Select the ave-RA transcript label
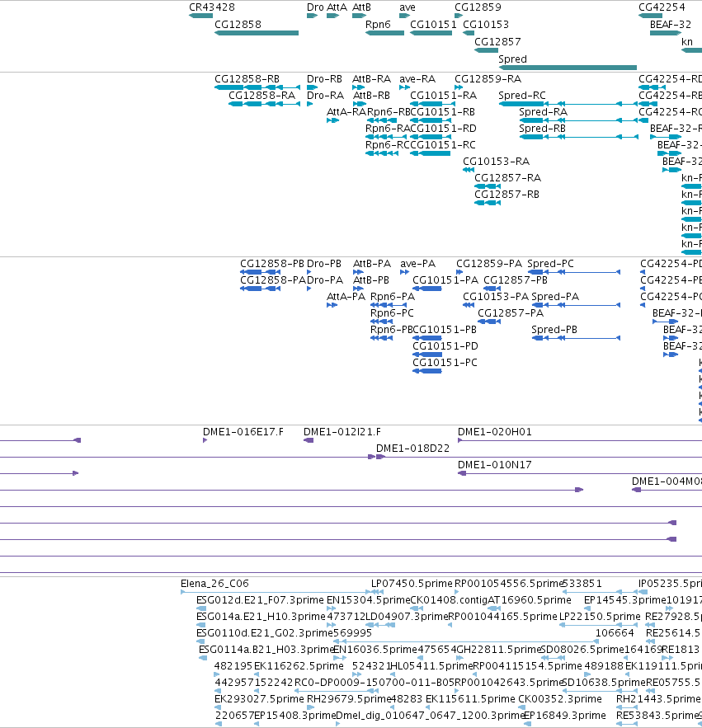This screenshot has width=702, height=728. pyautogui.click(x=417, y=79)
